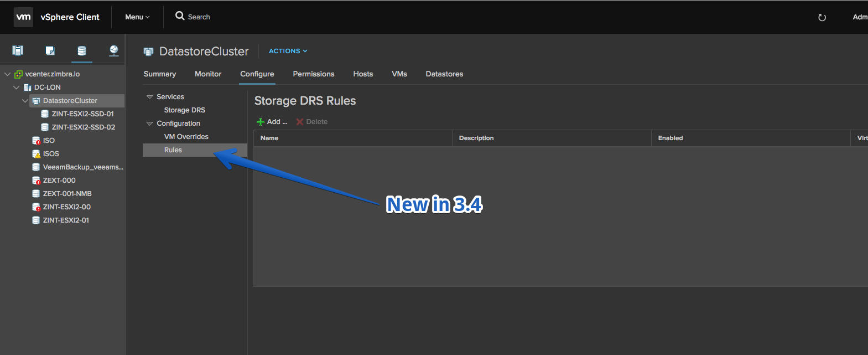
Task: Select DC-LON in the tree
Action: coord(48,88)
